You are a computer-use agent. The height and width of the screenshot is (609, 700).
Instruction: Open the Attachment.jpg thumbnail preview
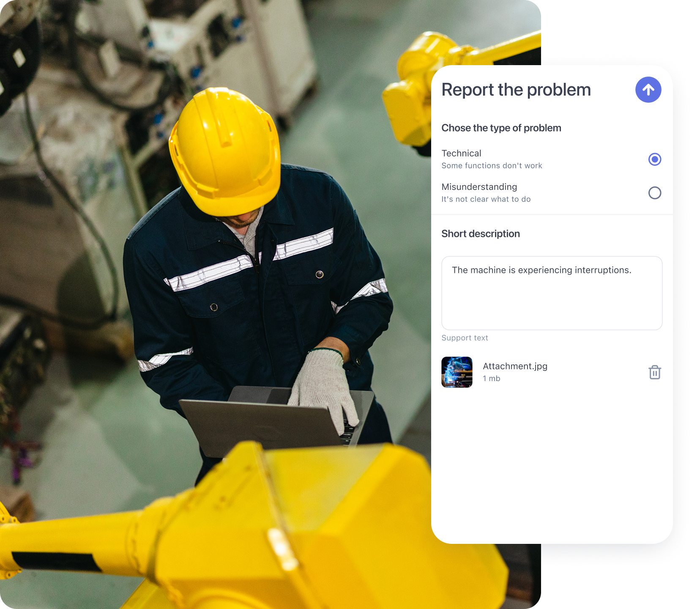[457, 372]
